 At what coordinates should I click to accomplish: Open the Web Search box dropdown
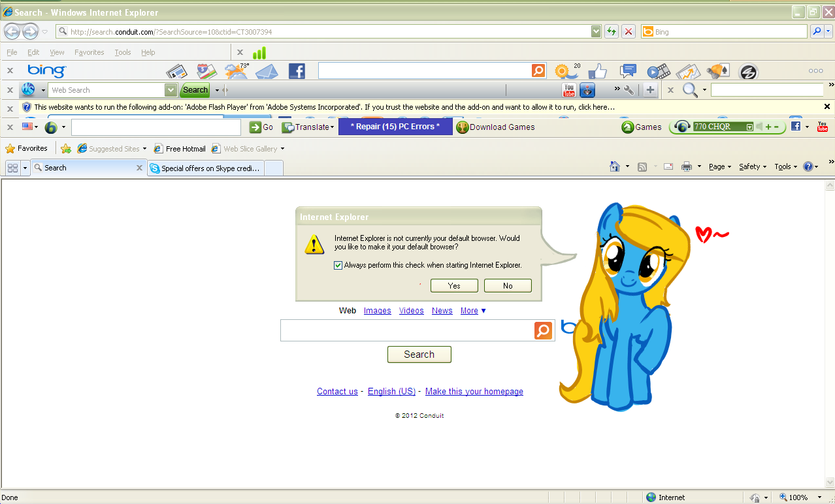pos(171,90)
